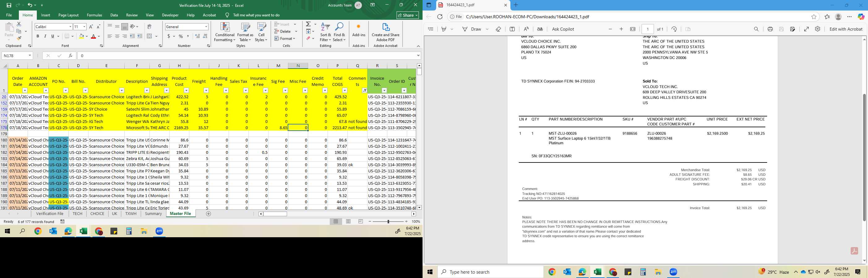This screenshot has height=278, width=868.
Task: Open Format as Table gallery
Action: 245,32
